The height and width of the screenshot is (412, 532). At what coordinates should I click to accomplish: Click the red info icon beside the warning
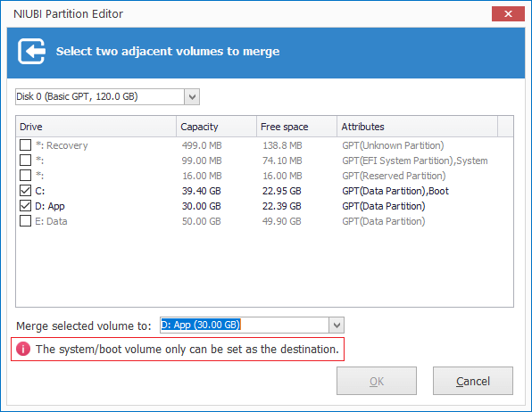(23, 349)
